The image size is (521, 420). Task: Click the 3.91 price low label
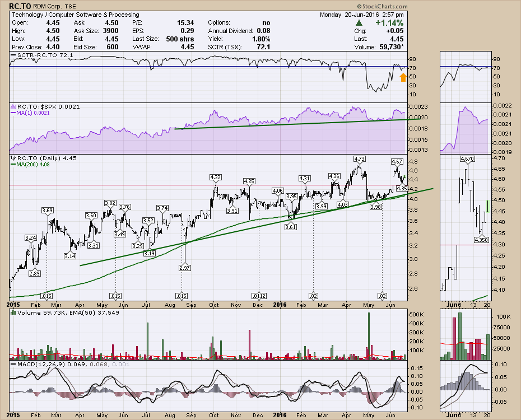232,211
